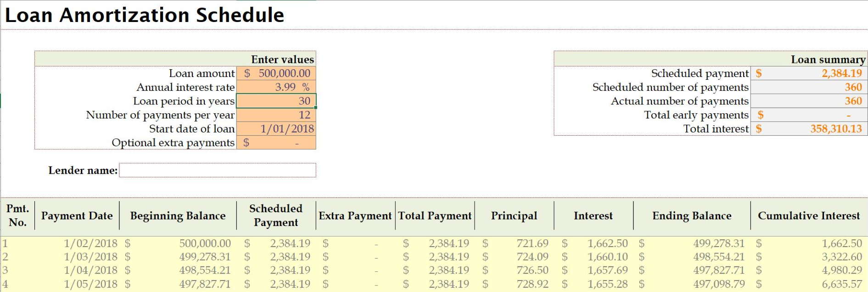Click the Loan Amortization Schedule title
Image resolution: width=868 pixels, height=292 pixels.
(145, 15)
